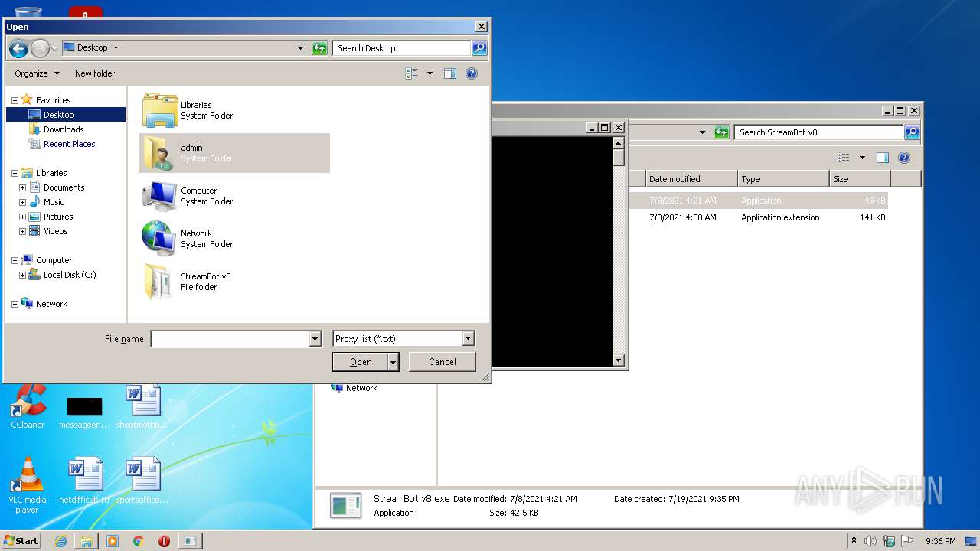Refresh the Desktop location in Open dialog
980x551 pixels.
tap(320, 48)
